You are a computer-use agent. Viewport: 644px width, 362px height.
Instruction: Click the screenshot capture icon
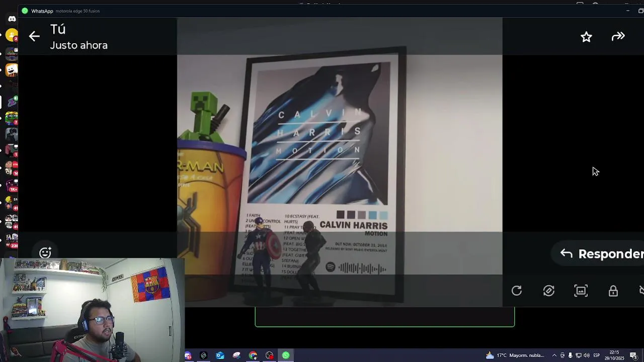tap(581, 291)
